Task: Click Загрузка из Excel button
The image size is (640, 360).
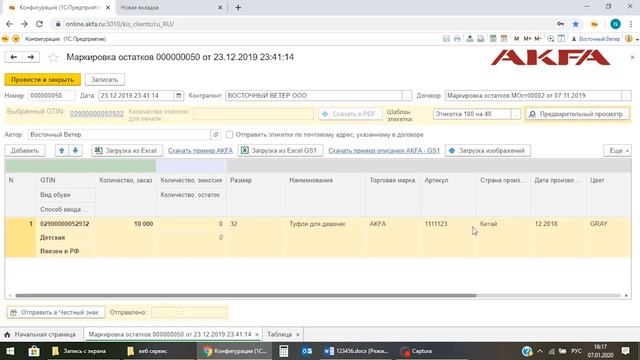Action: pyautogui.click(x=127, y=151)
